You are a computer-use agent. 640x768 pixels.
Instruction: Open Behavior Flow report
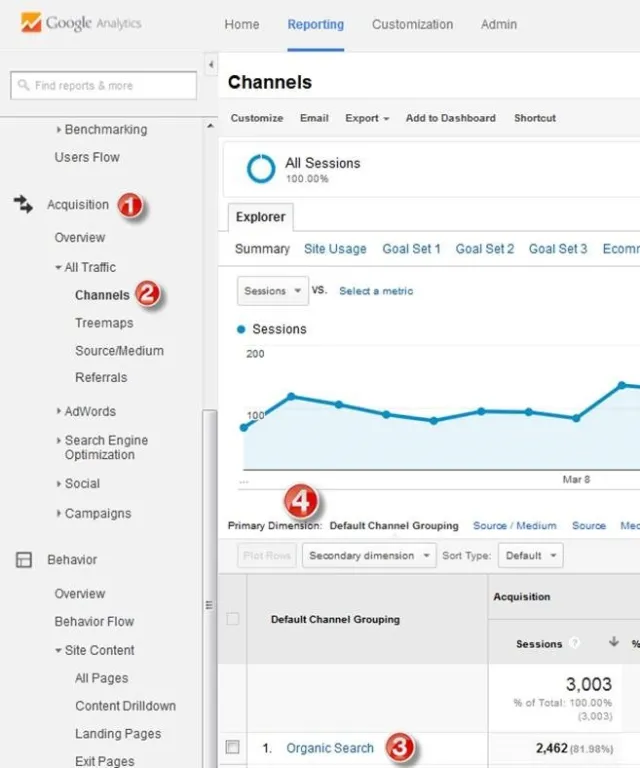click(95, 622)
